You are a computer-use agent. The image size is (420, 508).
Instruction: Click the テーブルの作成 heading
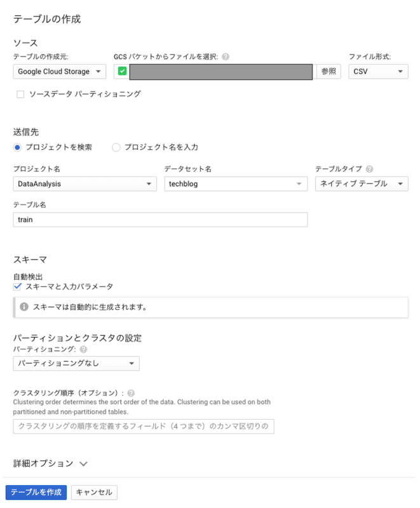(47, 19)
